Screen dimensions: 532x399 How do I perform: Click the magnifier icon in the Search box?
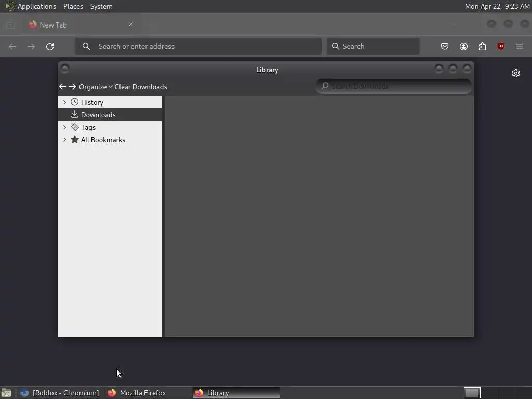(x=335, y=46)
